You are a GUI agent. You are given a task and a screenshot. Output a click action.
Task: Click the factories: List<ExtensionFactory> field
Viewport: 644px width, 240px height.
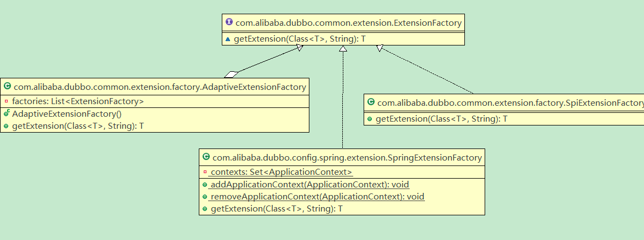[x=78, y=101]
